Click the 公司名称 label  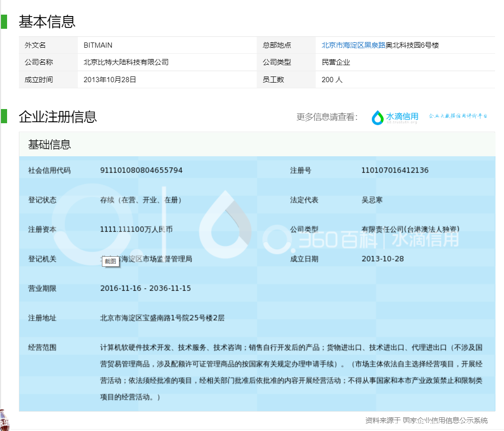click(39, 62)
